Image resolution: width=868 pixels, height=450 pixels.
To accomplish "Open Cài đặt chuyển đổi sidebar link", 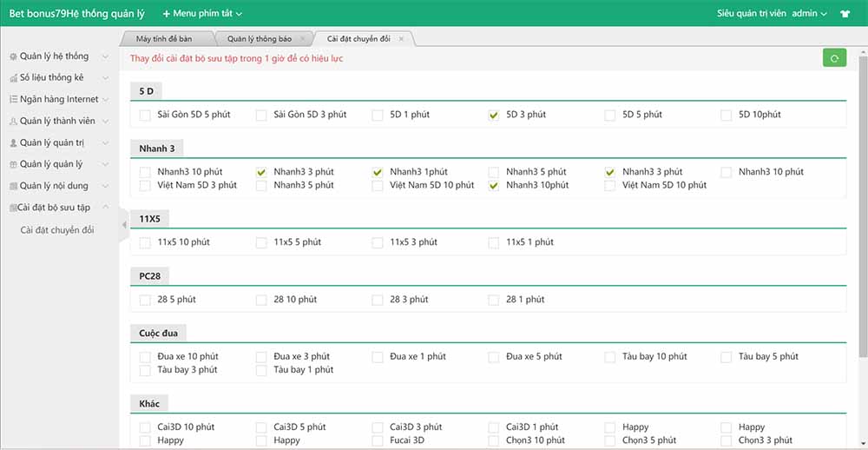I will coord(57,230).
